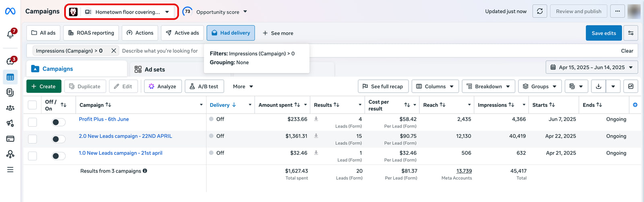
Task: Open the Groups dropdown
Action: pyautogui.click(x=540, y=86)
